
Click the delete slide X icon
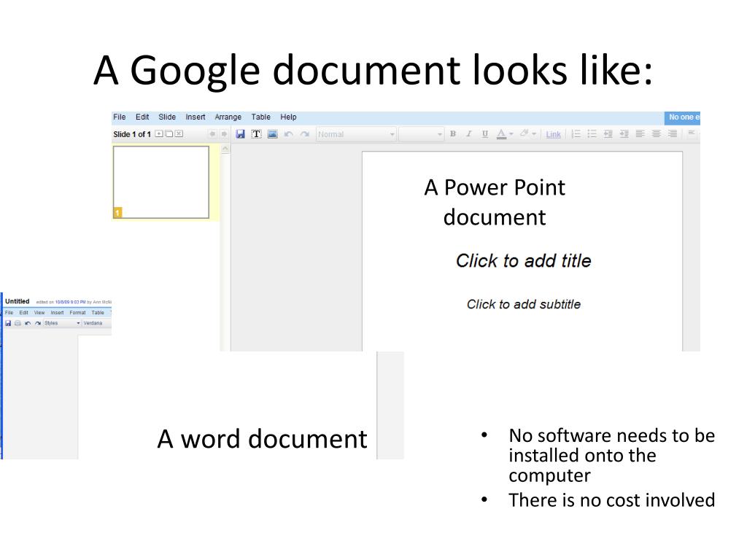coord(179,134)
